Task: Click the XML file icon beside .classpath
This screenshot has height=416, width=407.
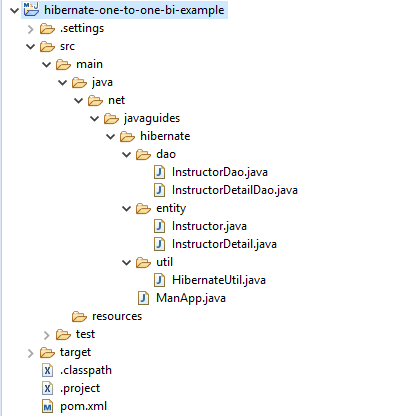Action: [x=47, y=370]
